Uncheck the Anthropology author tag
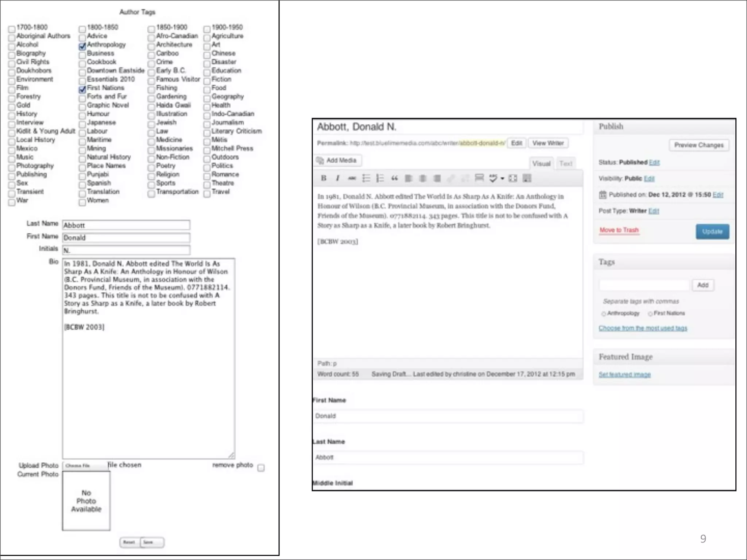This screenshot has height=560, width=747. tap(82, 46)
